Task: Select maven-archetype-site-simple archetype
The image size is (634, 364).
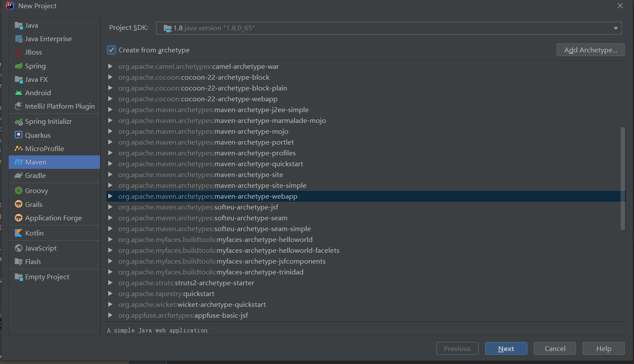Action: [x=366, y=185]
